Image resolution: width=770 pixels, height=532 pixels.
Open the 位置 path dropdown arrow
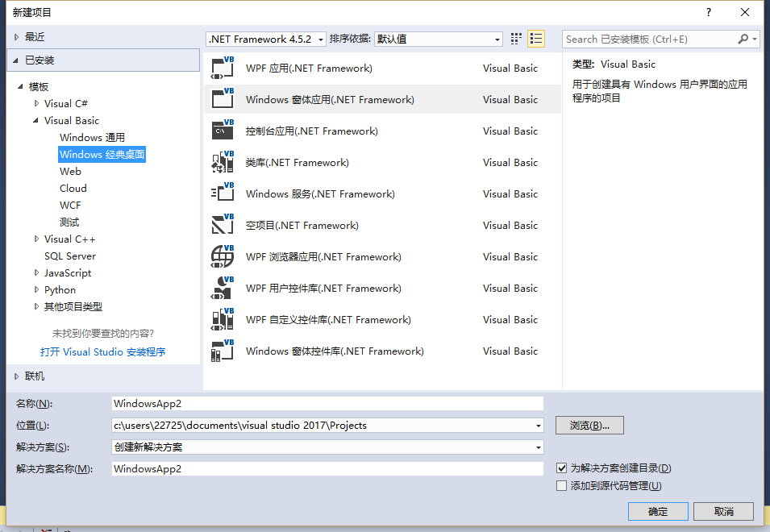pos(539,426)
